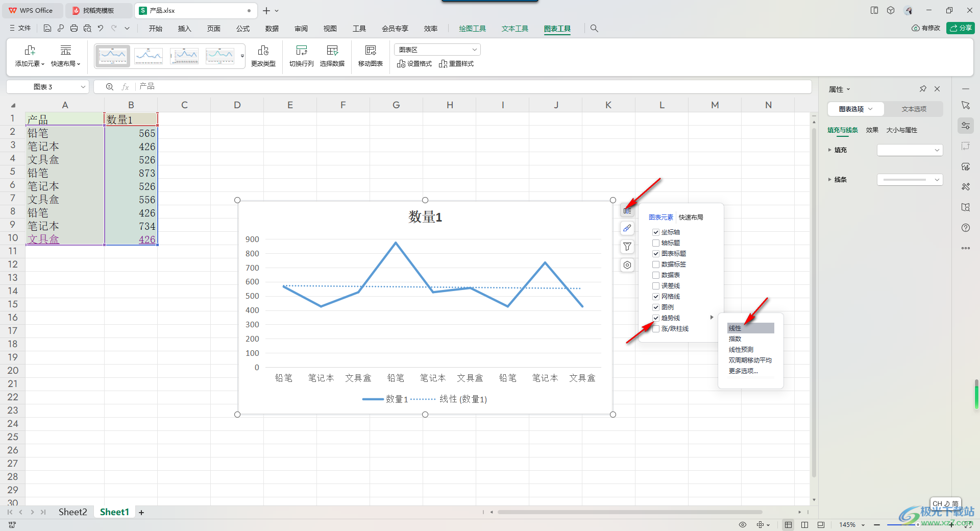Screen dimensions: 980x531
Task: Uncheck the 图表标题 (chart title) checkbox
Action: point(656,254)
